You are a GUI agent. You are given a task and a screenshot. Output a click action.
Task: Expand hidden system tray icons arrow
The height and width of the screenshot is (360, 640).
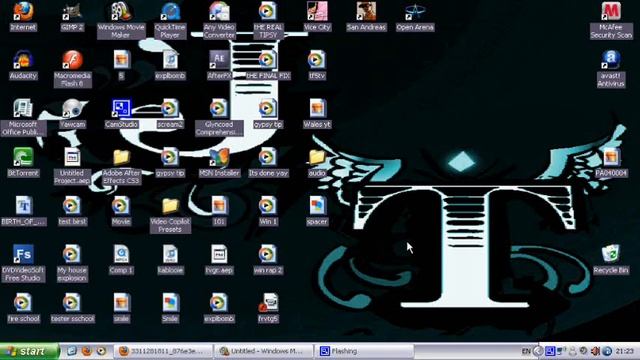tap(538, 351)
